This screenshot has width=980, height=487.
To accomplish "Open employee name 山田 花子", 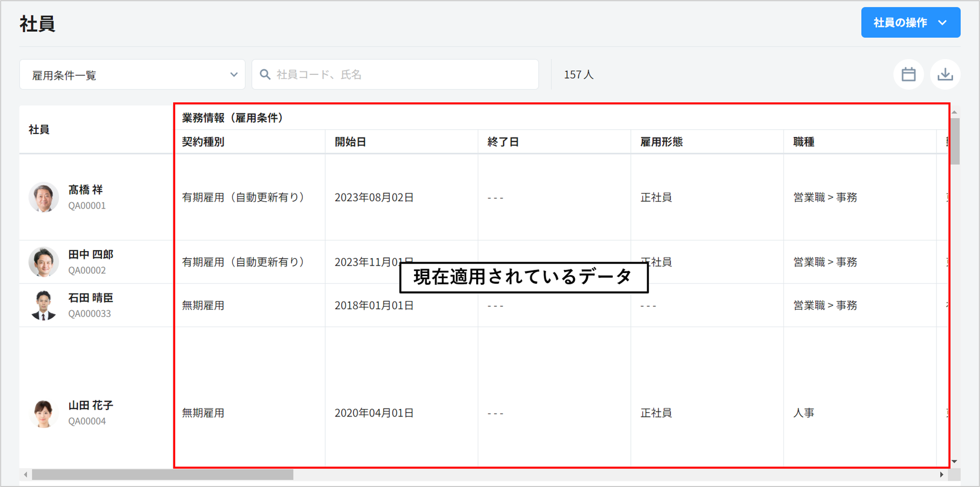I will click(x=90, y=405).
